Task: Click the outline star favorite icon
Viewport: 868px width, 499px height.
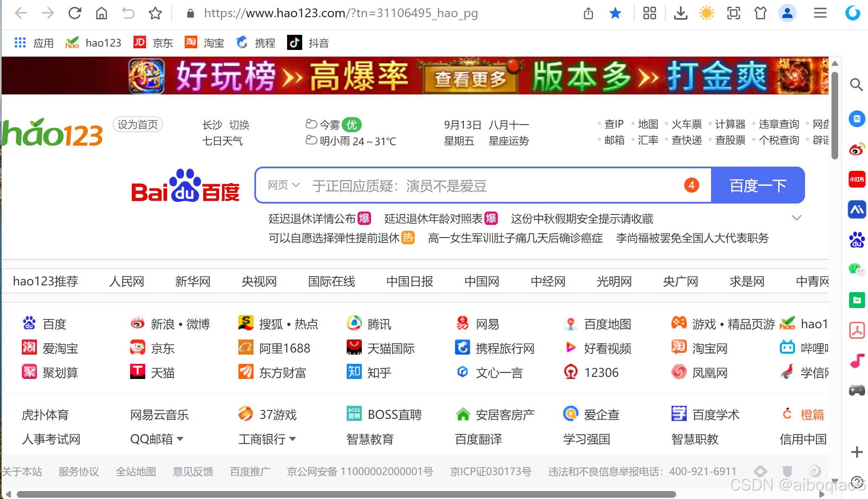Action: click(x=155, y=13)
